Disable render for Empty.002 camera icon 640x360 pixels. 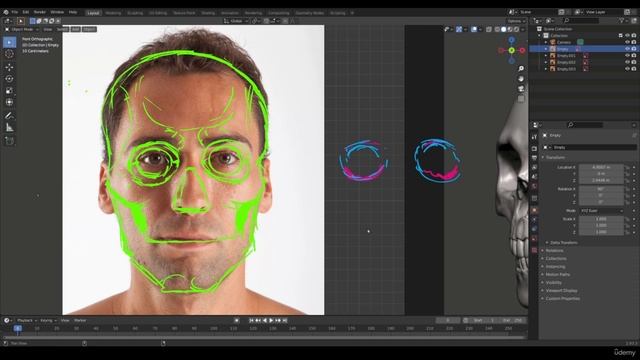click(x=634, y=62)
